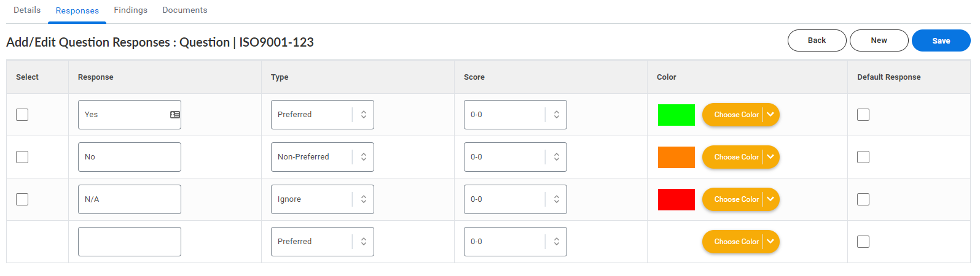Screen dimensions: 980x276
Task: Click the up-down arrows on N/A row Score
Action: point(556,199)
